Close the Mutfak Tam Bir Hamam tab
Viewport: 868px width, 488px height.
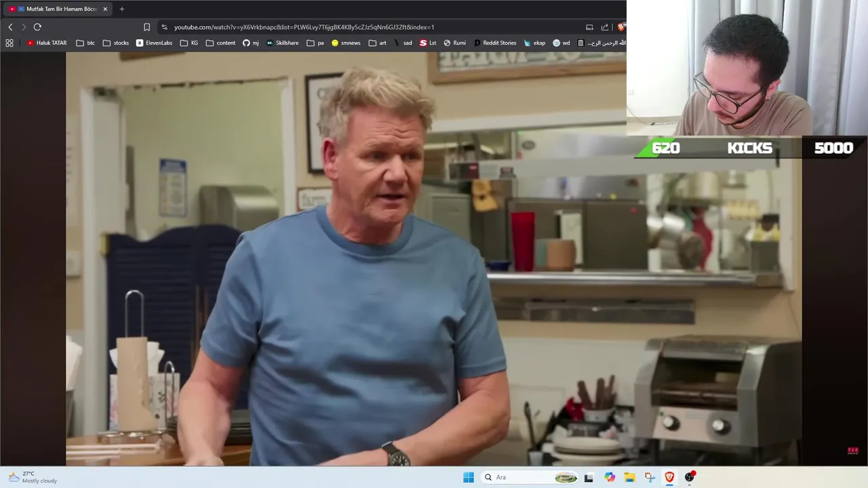[x=105, y=9]
